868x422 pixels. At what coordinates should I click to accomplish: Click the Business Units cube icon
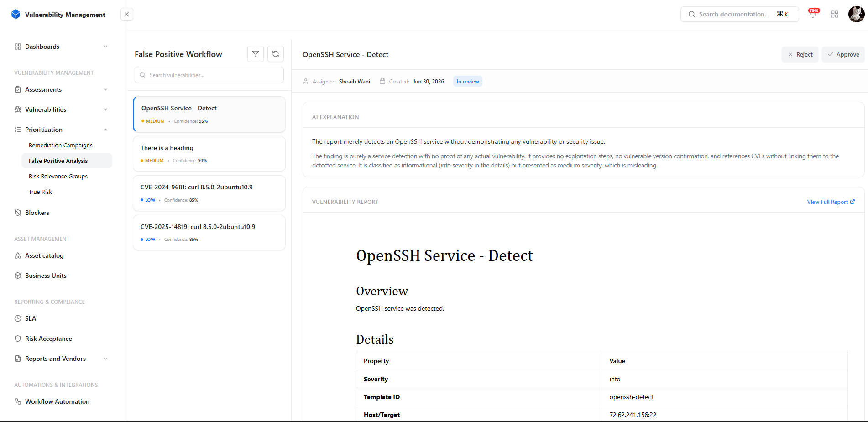18,276
